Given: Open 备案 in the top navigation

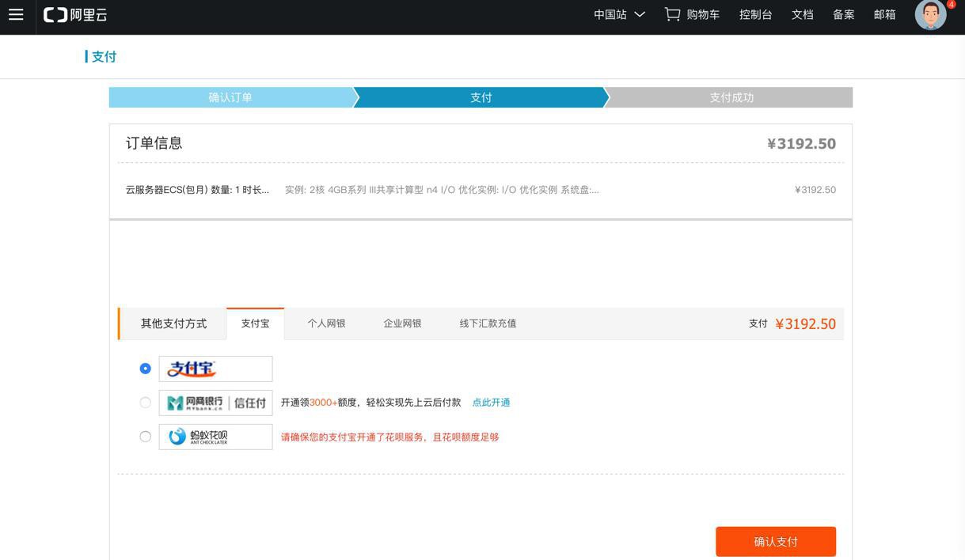Looking at the screenshot, I should (x=844, y=14).
